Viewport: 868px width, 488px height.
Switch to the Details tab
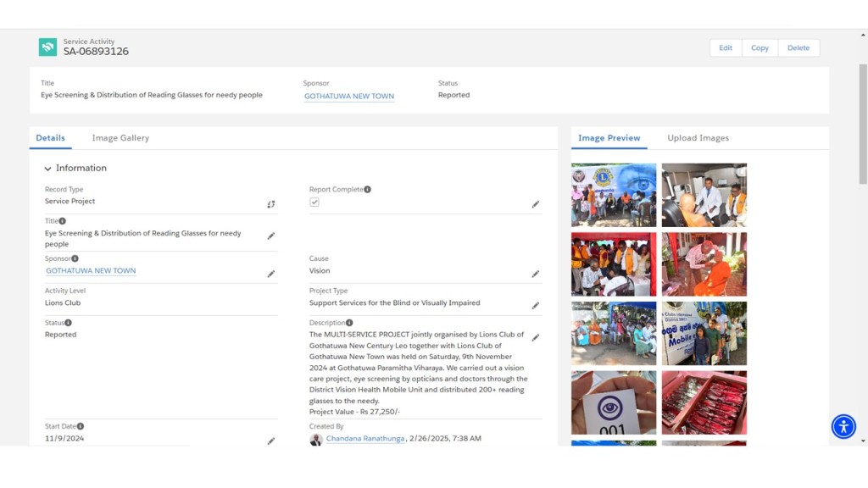(50, 138)
